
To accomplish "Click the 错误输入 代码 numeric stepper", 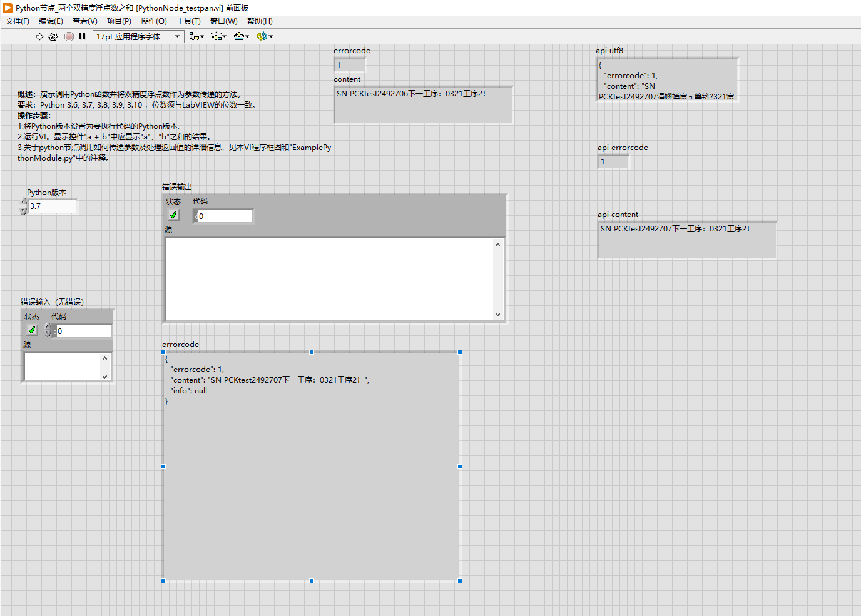I will pos(48,331).
